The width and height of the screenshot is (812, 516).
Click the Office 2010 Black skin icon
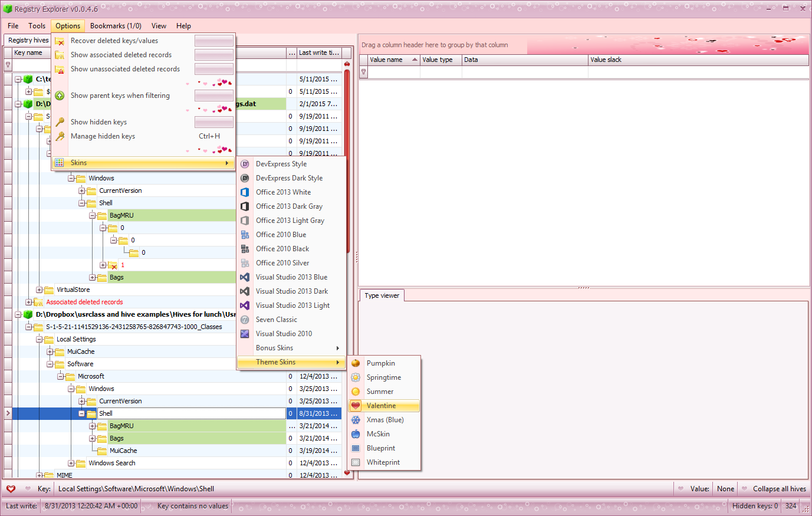click(x=245, y=249)
